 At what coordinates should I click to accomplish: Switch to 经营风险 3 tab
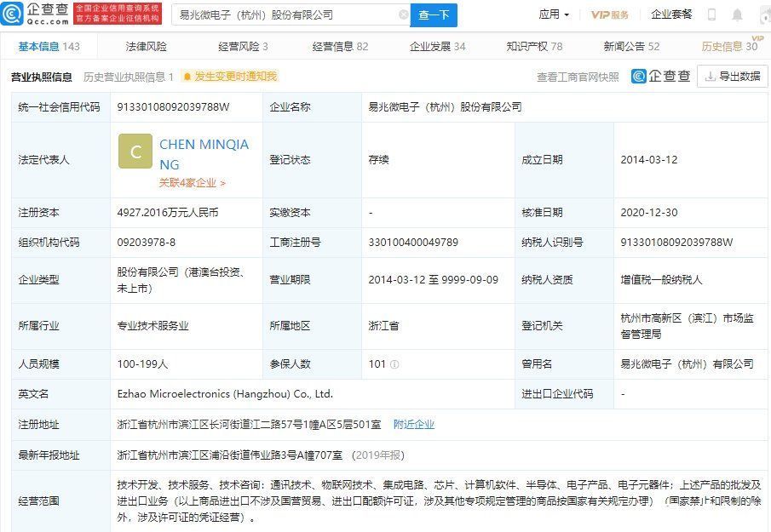click(243, 47)
